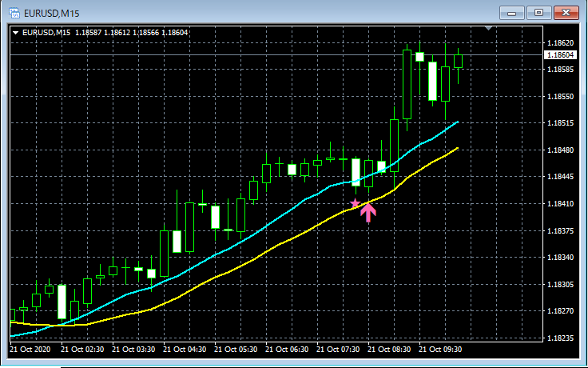The width and height of the screenshot is (588, 368).
Task: Click the 21 Oct 2020 time label
Action: tap(30, 350)
